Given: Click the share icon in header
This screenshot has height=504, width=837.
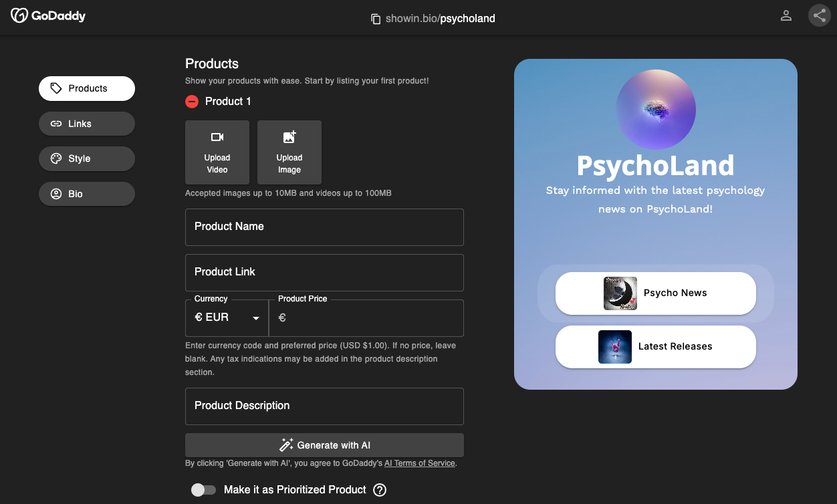Looking at the screenshot, I should point(819,15).
